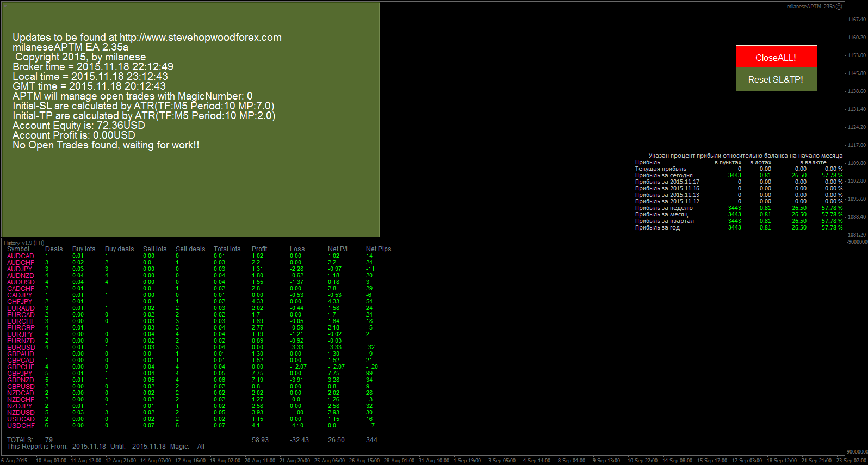Click the 'Текущая прибыль' row label
Screen dimensions: 868x465
661,169
